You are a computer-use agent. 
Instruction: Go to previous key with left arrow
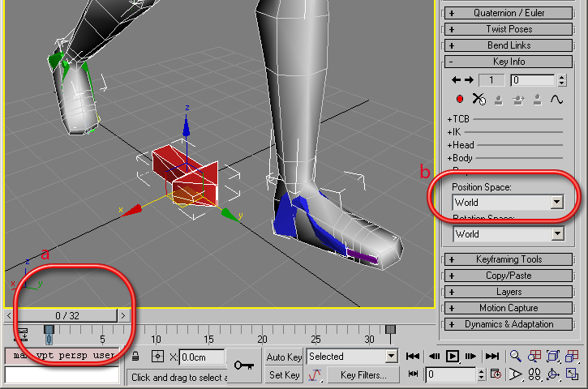456,79
